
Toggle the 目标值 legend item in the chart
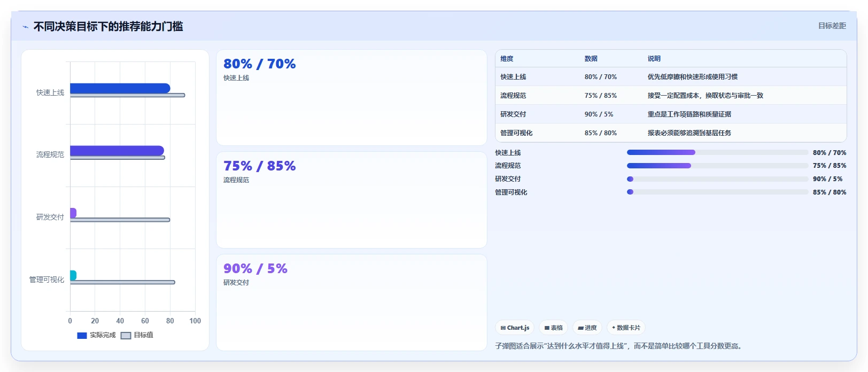(x=137, y=335)
